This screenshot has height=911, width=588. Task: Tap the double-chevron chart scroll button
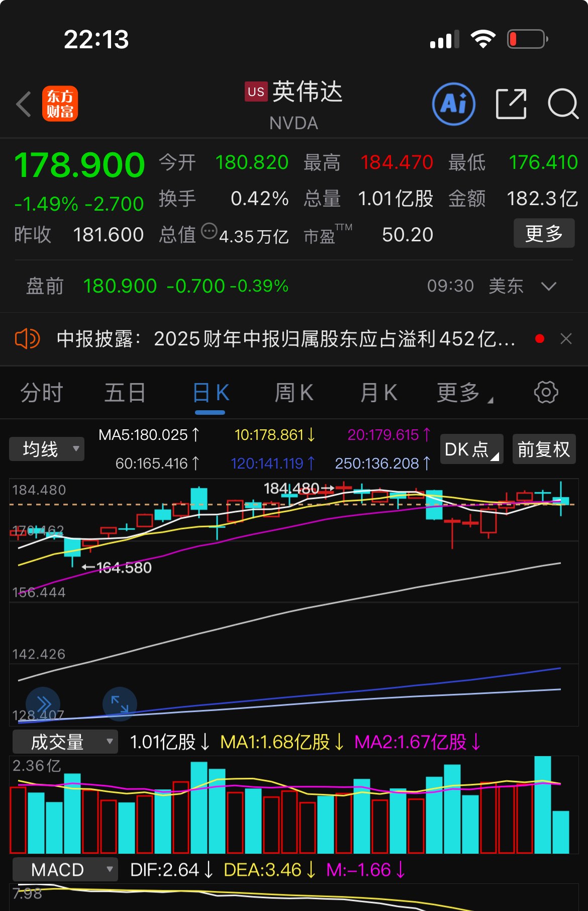coord(43,704)
